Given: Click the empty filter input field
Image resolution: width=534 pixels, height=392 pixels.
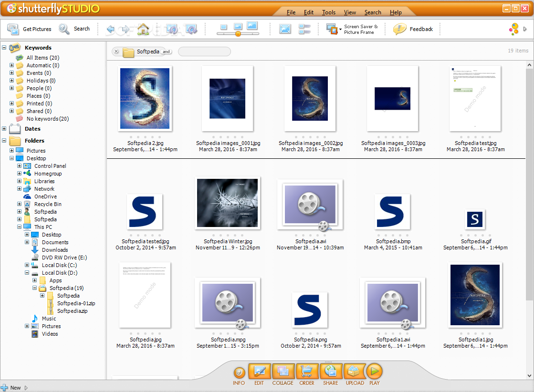Looking at the screenshot, I should click(x=204, y=52).
